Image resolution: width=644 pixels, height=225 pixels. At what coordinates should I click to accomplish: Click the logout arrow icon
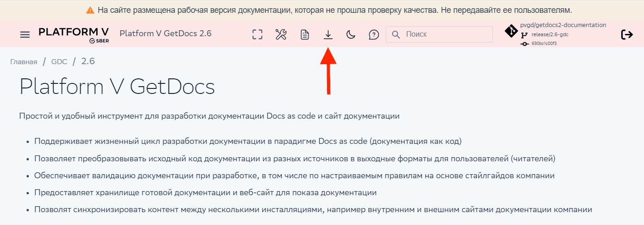[x=627, y=34]
